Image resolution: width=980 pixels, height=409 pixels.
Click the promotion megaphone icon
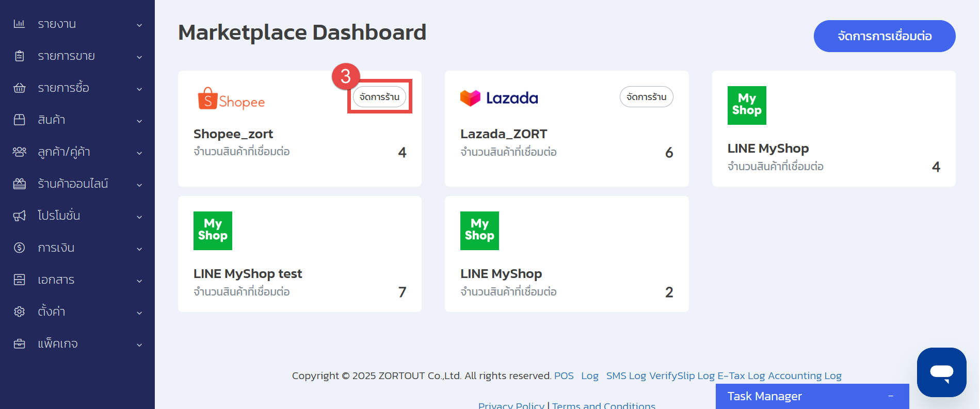[19, 216]
